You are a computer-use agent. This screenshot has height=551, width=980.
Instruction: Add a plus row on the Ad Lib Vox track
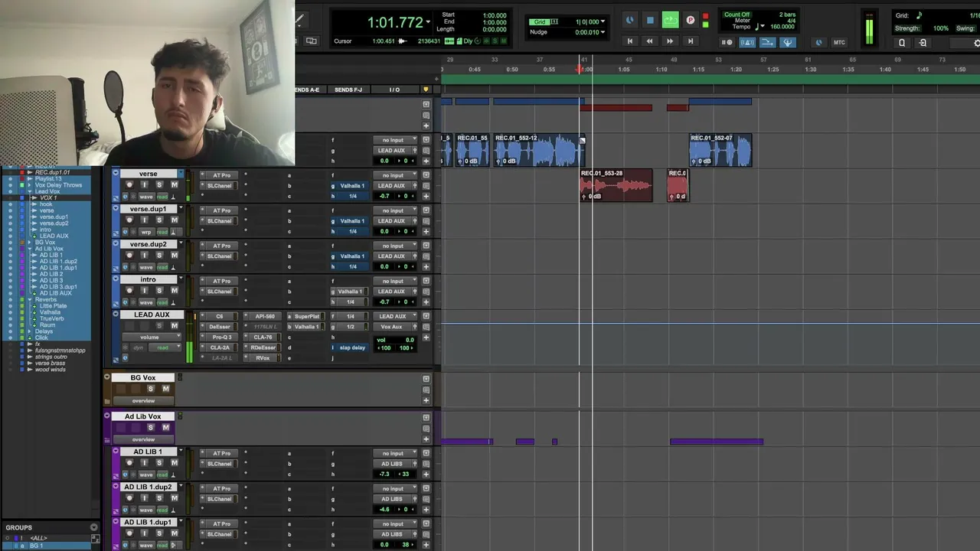[426, 439]
